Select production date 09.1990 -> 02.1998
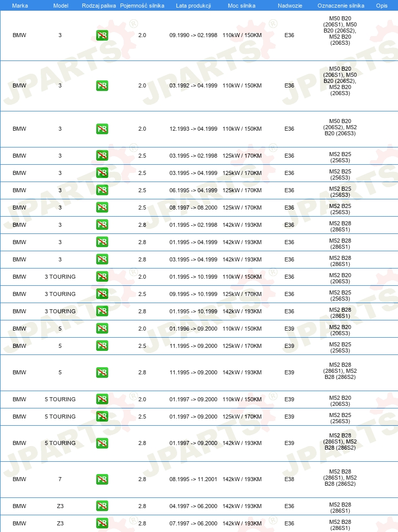This screenshot has width=398, height=532. (193, 35)
